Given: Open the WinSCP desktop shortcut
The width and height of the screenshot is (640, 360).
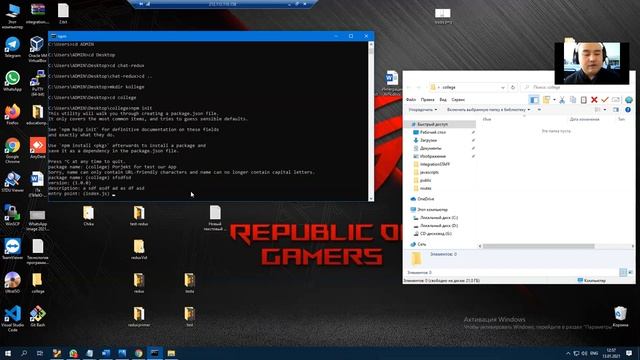Looking at the screenshot, I should (12, 215).
